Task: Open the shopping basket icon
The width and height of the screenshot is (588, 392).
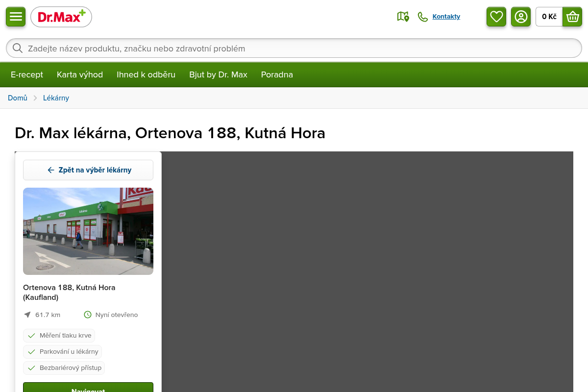Action: point(572,17)
